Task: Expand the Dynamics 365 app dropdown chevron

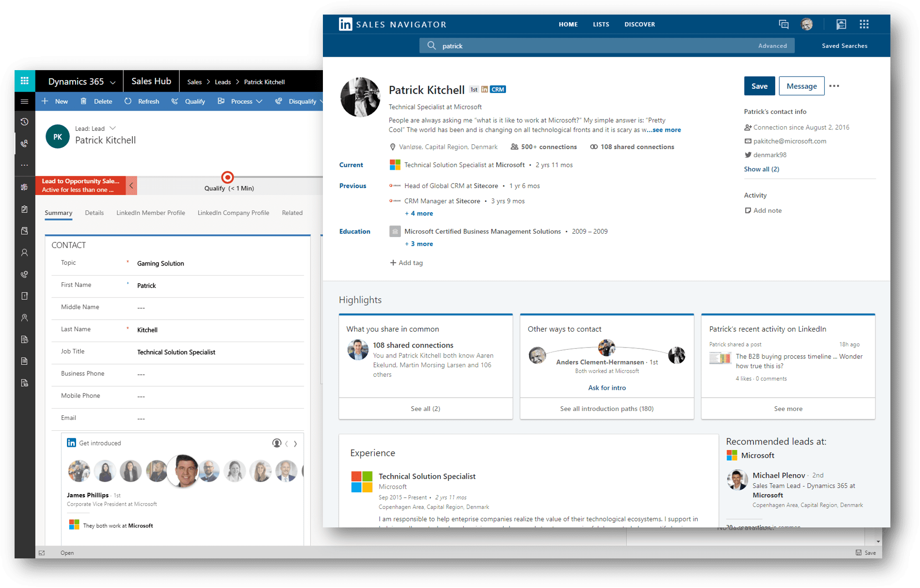Action: pos(113,82)
